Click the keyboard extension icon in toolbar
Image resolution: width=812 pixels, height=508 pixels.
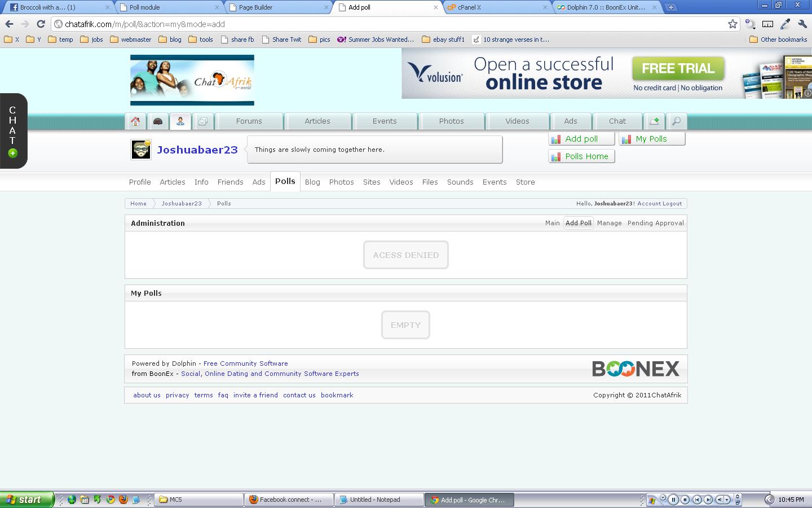pos(767,24)
